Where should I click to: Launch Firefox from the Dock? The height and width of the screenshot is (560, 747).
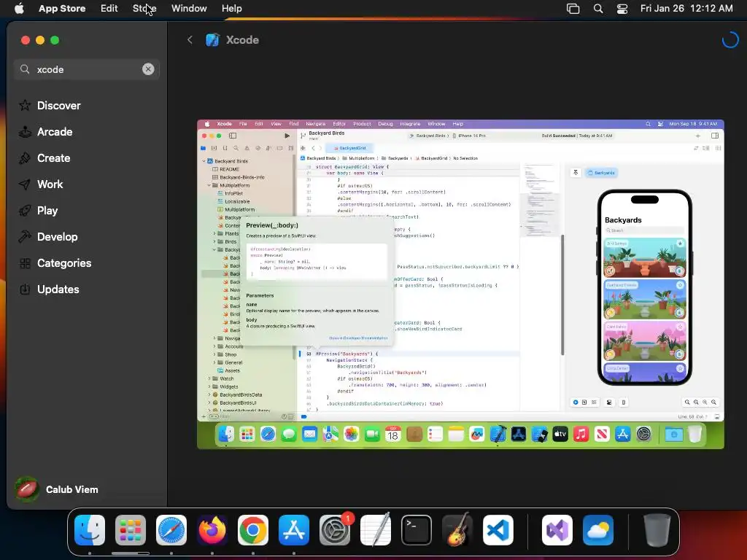tap(212, 530)
